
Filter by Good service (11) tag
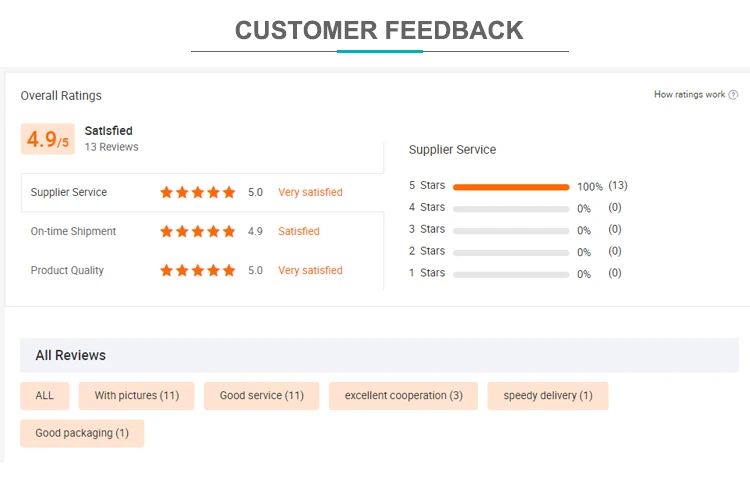261,396
